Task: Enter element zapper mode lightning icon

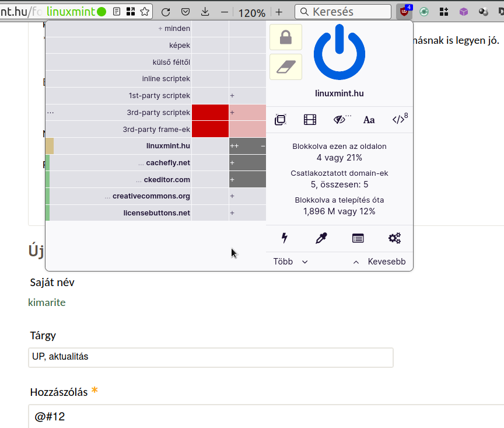Action: (x=285, y=238)
